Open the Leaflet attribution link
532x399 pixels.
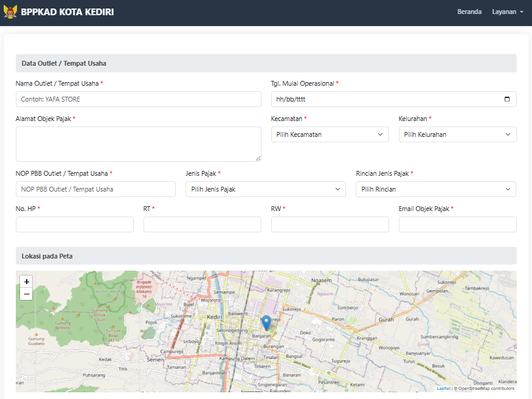(x=443, y=388)
